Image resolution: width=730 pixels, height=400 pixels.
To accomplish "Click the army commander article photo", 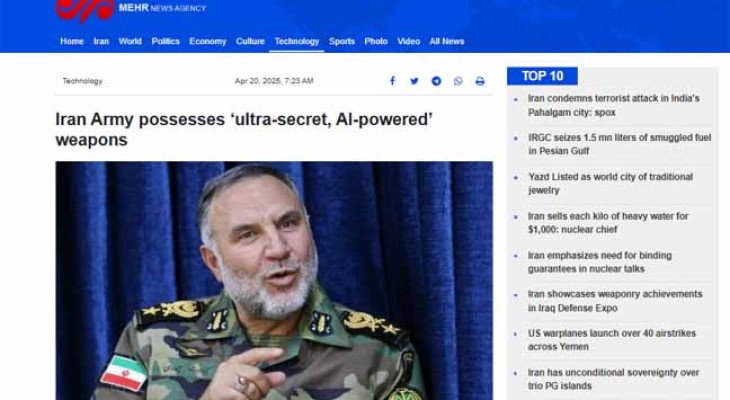I will (x=274, y=280).
